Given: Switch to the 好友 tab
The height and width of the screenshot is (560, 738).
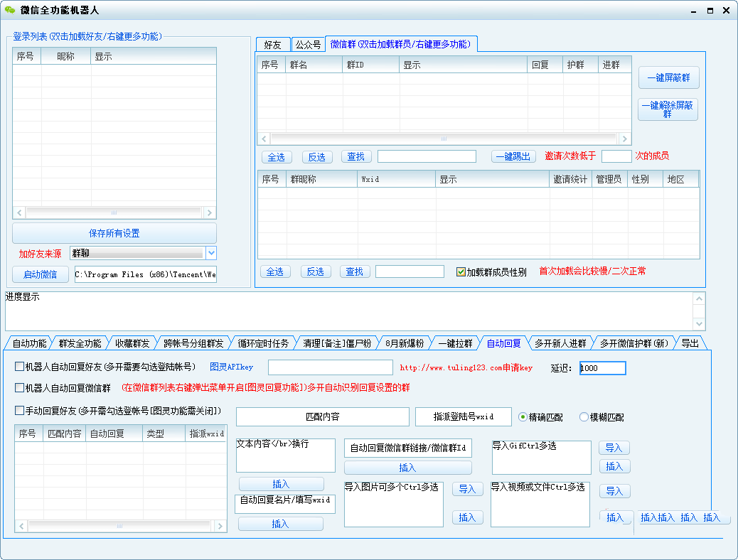Looking at the screenshot, I should pos(272,45).
